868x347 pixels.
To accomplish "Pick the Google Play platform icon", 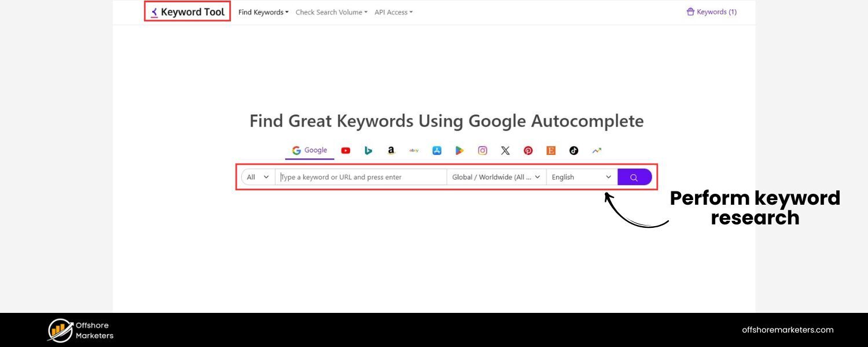I will click(x=459, y=150).
